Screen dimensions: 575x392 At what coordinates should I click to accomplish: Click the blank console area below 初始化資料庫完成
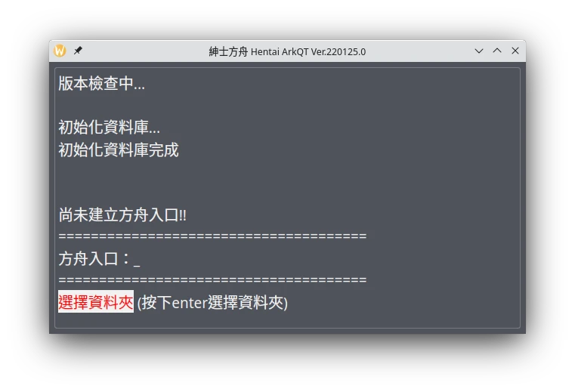[287, 181]
